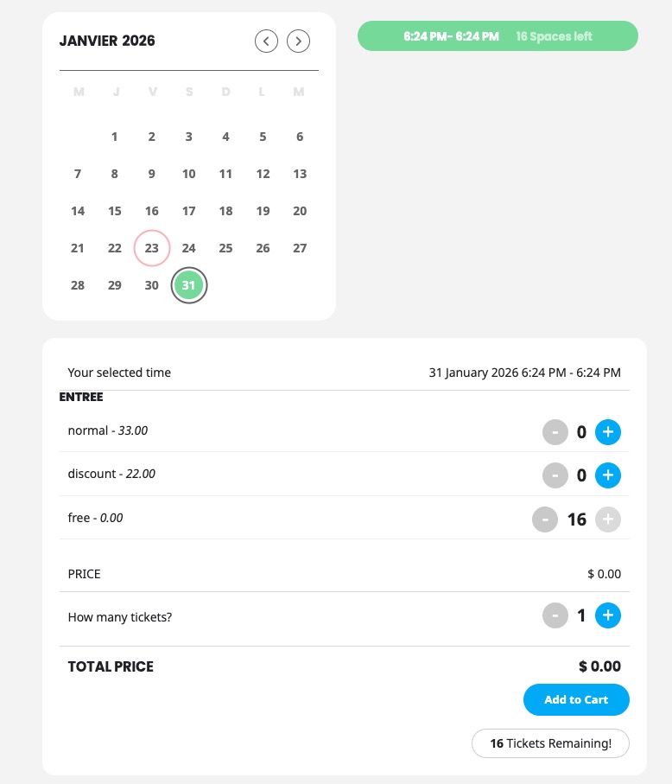Image resolution: width=672 pixels, height=784 pixels.
Task: Select January 27 date cell
Action: (x=300, y=248)
